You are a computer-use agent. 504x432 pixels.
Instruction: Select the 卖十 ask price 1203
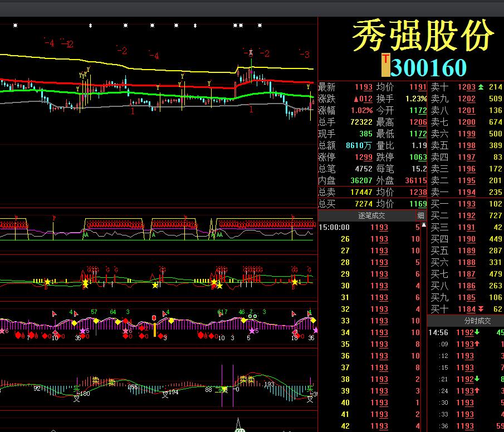(466, 87)
